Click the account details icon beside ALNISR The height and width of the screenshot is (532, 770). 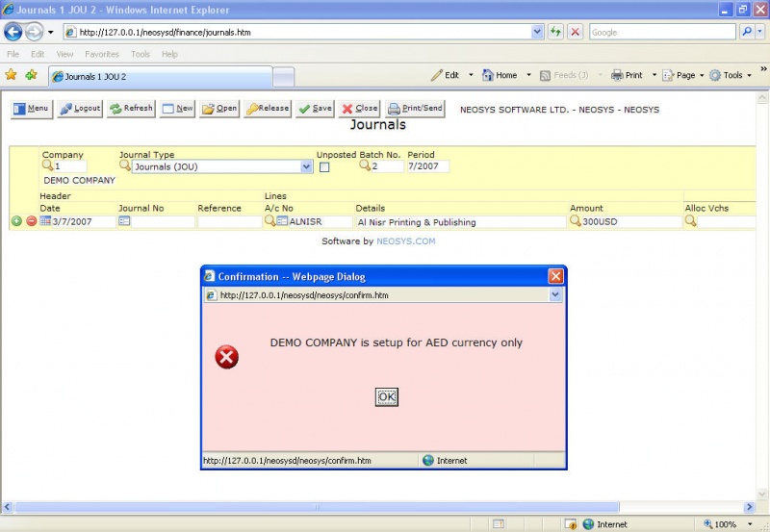point(282,221)
